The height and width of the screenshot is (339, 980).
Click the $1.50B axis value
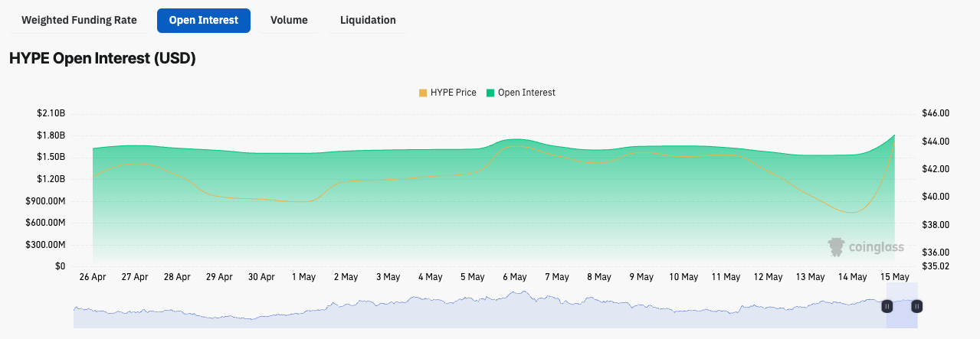click(x=51, y=157)
